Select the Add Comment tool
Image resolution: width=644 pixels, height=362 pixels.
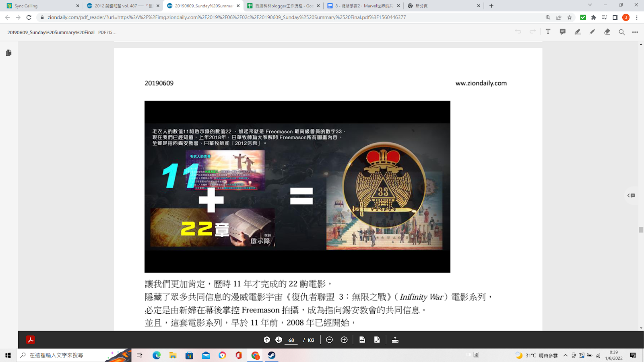tap(563, 32)
